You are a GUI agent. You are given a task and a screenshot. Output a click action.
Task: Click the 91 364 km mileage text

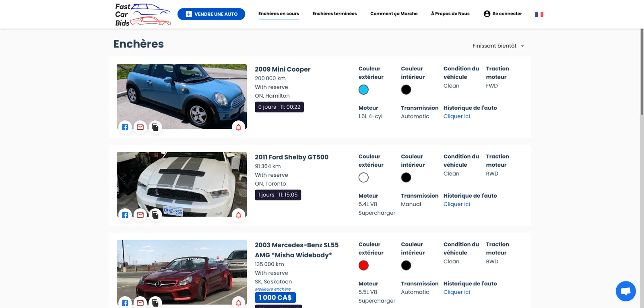[268, 166]
